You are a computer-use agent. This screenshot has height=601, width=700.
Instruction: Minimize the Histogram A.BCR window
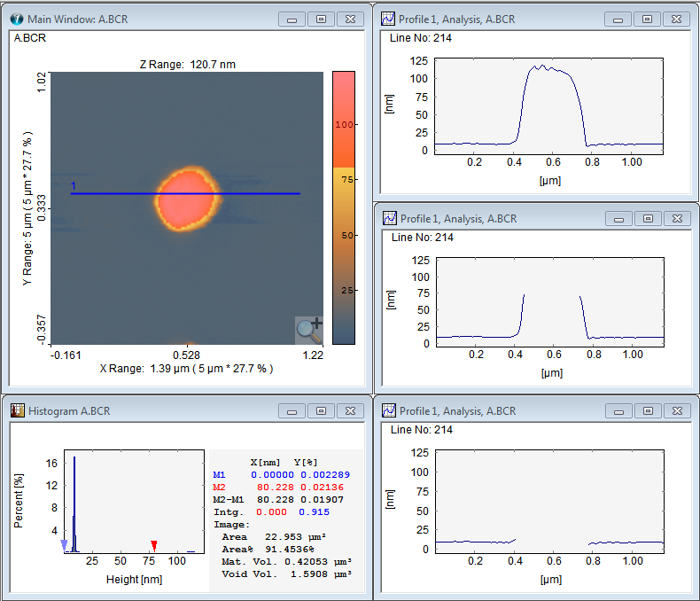(x=292, y=411)
